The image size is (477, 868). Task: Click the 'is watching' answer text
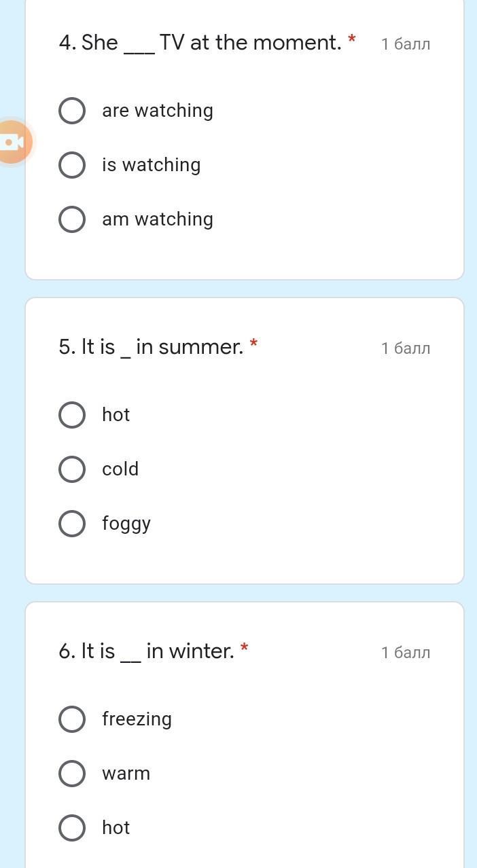click(x=151, y=165)
